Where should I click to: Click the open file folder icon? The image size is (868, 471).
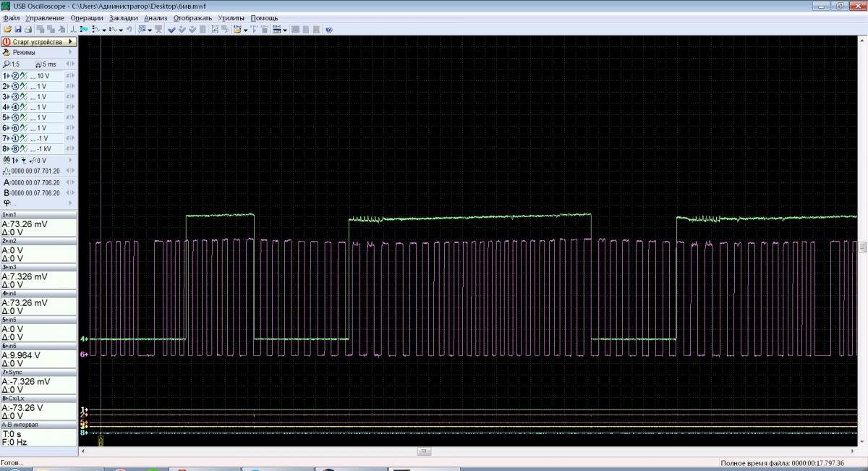coord(7,30)
